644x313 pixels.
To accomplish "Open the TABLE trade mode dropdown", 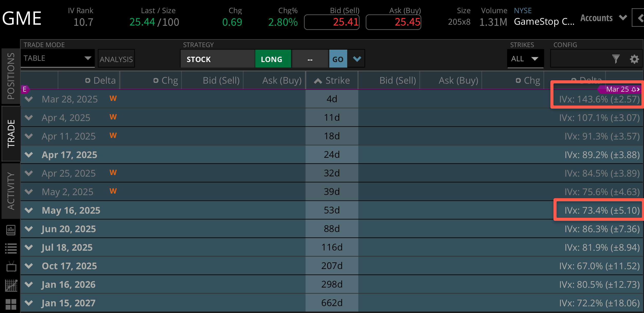I will pos(58,58).
